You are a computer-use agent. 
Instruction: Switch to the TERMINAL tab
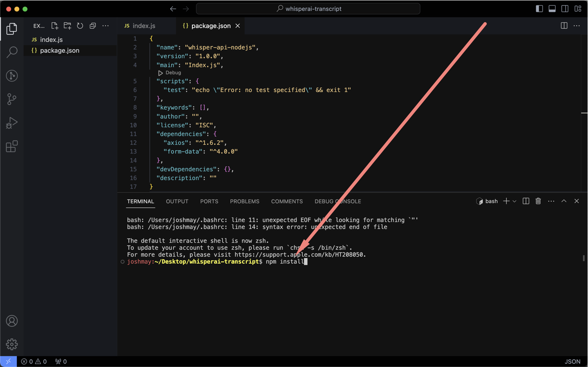141,201
